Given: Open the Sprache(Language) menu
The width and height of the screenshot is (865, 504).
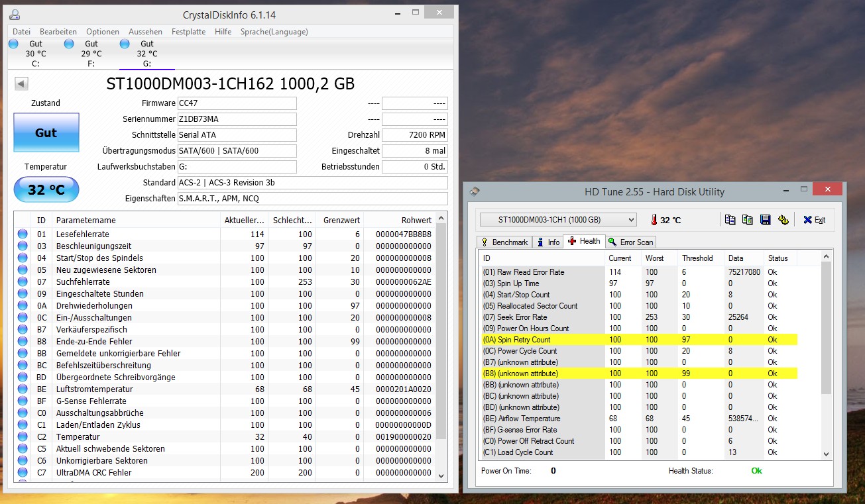Looking at the screenshot, I should coord(274,32).
